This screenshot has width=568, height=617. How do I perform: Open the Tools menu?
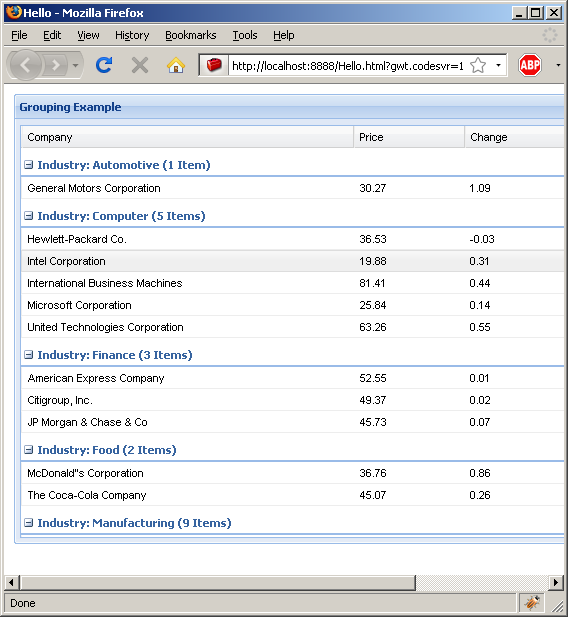click(x=245, y=35)
